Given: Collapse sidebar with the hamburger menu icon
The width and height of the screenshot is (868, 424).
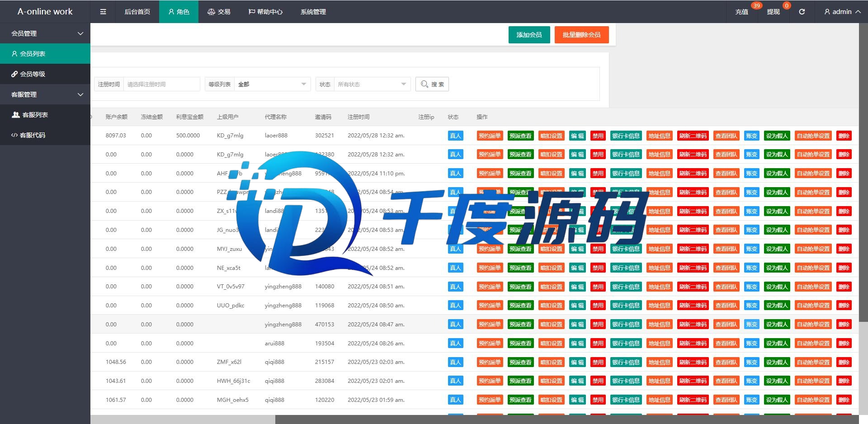Looking at the screenshot, I should 103,12.
